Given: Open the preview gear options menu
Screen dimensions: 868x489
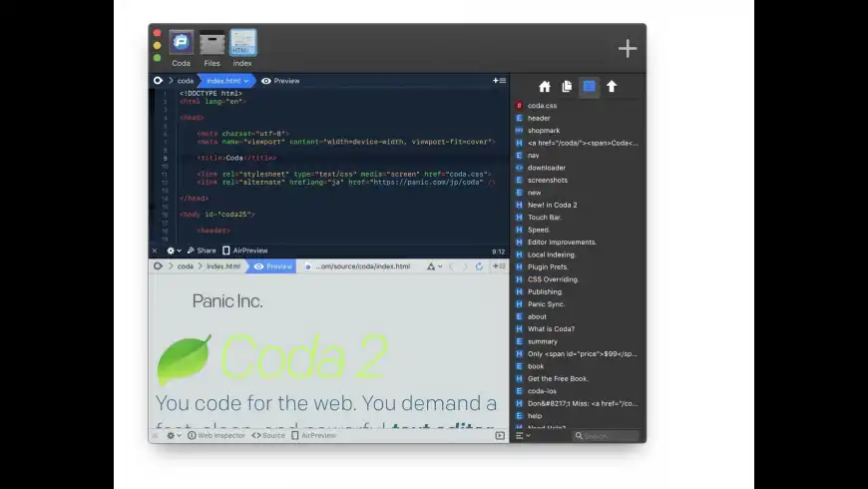Looking at the screenshot, I should coord(174,436).
